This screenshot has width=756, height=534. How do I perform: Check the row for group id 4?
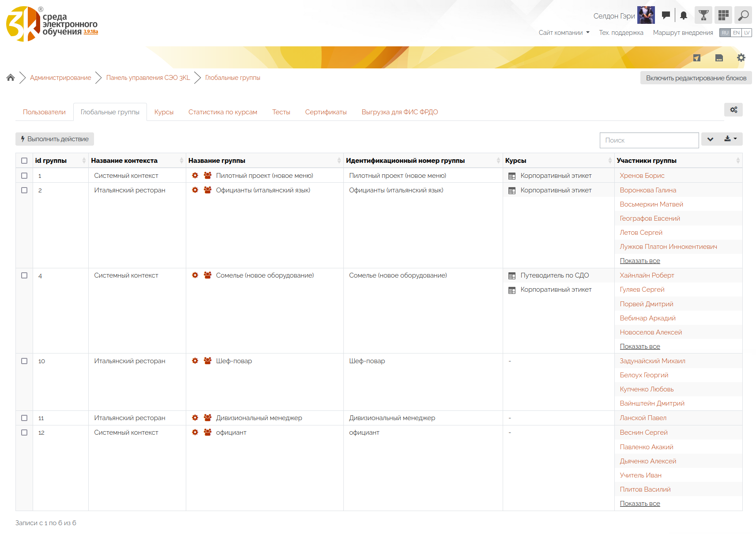pyautogui.click(x=24, y=275)
